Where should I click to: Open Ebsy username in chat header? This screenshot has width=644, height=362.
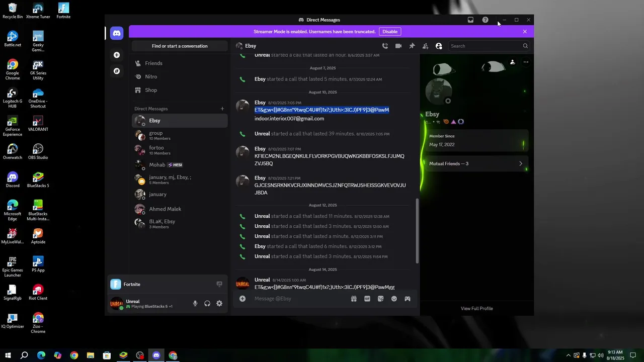tap(251, 46)
